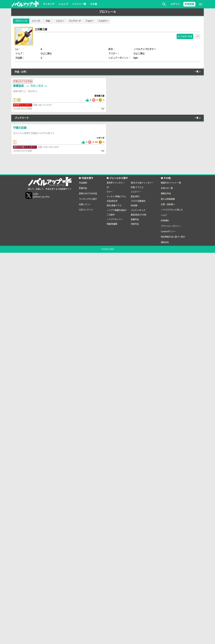Open 恋愛/ラブコメ genre in the footer

point(137,187)
